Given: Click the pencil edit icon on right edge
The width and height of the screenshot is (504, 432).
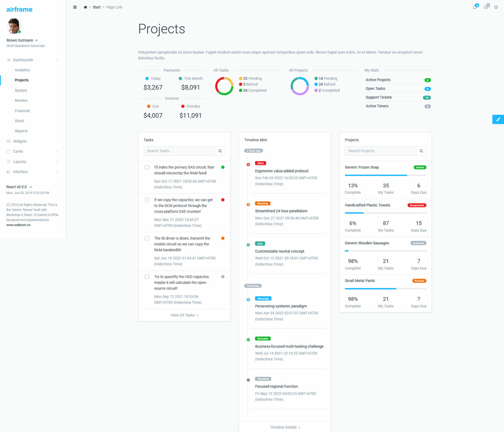Looking at the screenshot, I should point(498,119).
